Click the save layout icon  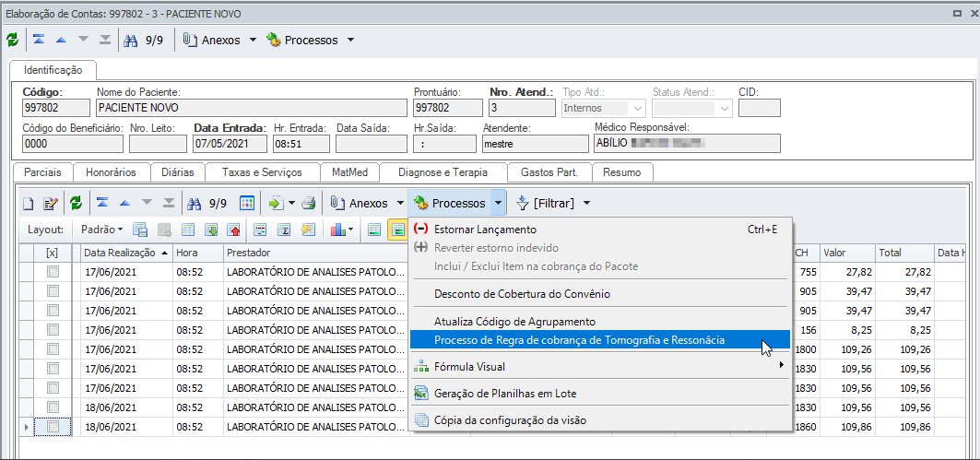pyautogui.click(x=140, y=230)
